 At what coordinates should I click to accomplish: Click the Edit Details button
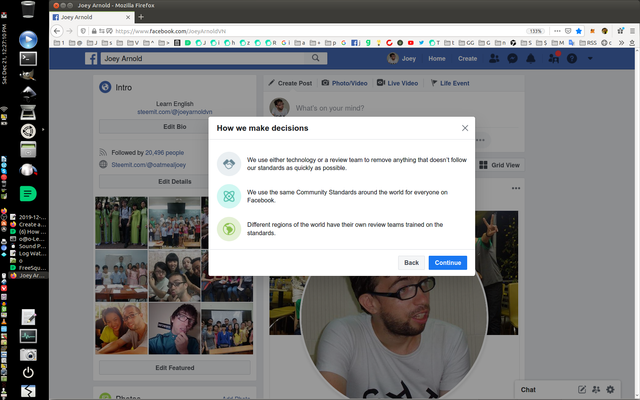pyautogui.click(x=175, y=181)
